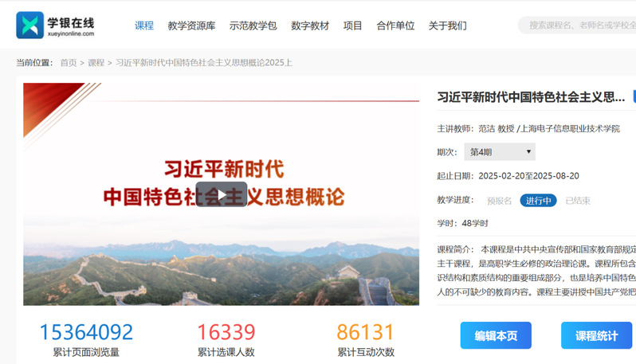Click the Great Wall video thumbnail
This screenshot has height=364, width=636.
click(x=221, y=263)
